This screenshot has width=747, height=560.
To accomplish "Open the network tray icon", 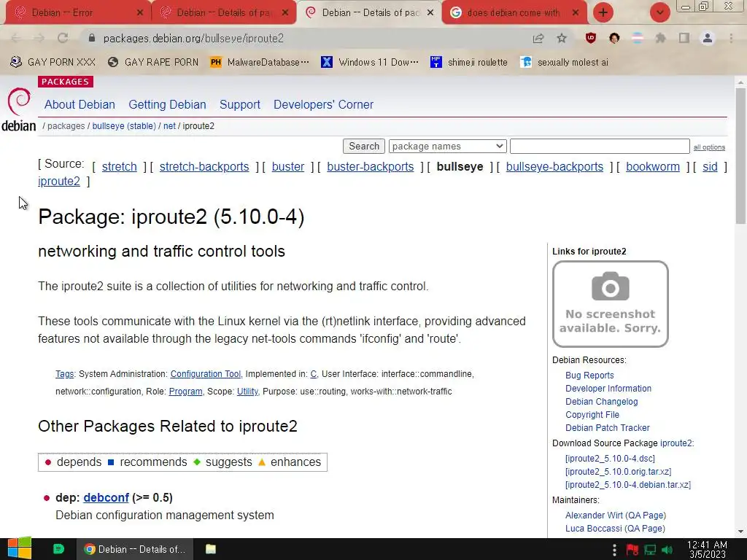I will pyautogui.click(x=650, y=550).
